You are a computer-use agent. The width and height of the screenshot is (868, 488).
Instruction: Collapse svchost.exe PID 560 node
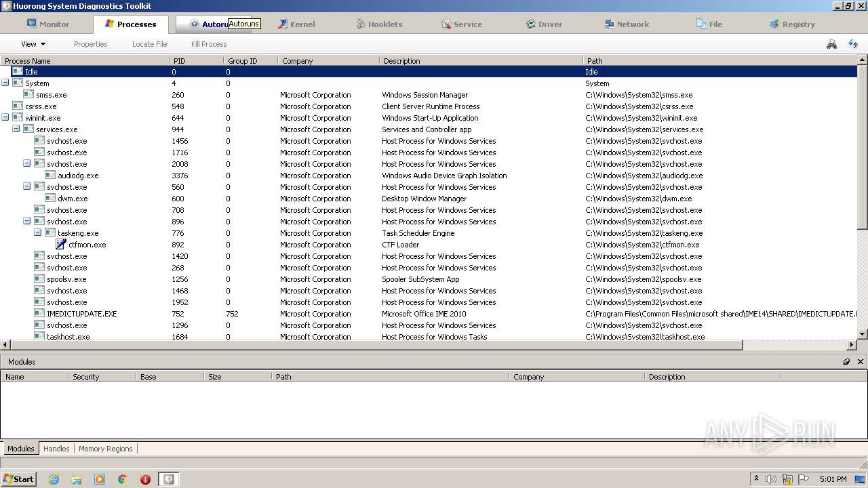[x=26, y=186]
